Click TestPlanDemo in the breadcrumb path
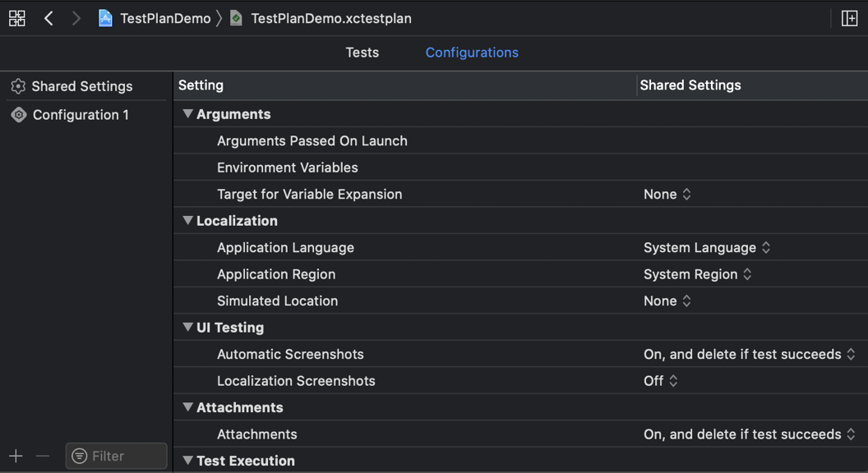 [165, 18]
